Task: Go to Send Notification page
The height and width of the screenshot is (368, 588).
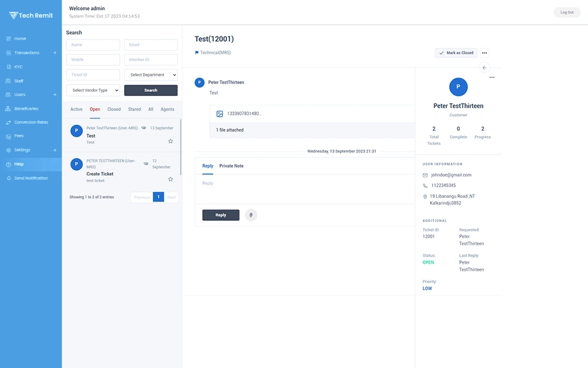Action: click(31, 178)
